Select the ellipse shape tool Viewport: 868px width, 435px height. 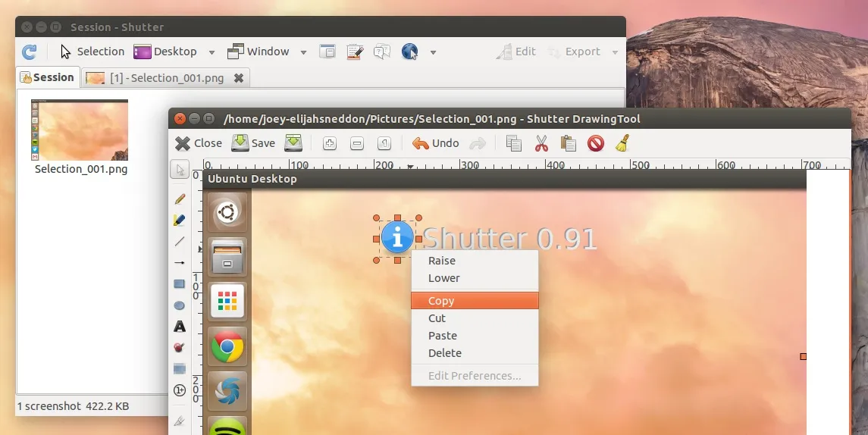click(x=180, y=305)
